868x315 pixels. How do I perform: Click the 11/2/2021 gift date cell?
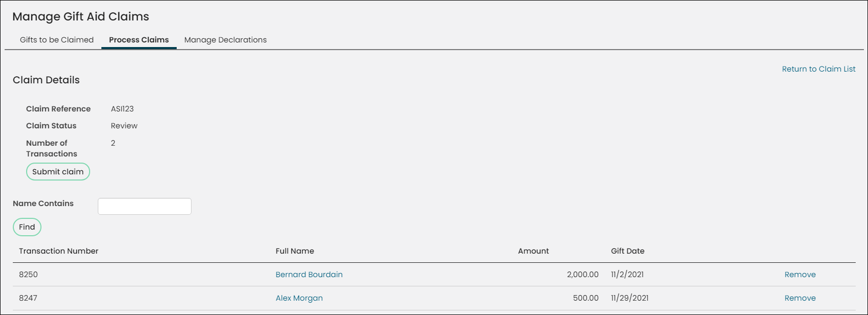point(627,275)
